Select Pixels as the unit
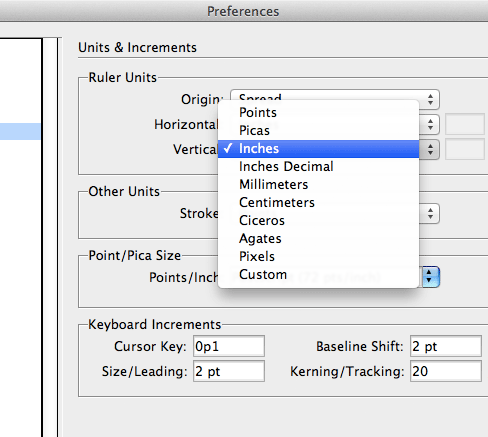 pos(318,257)
